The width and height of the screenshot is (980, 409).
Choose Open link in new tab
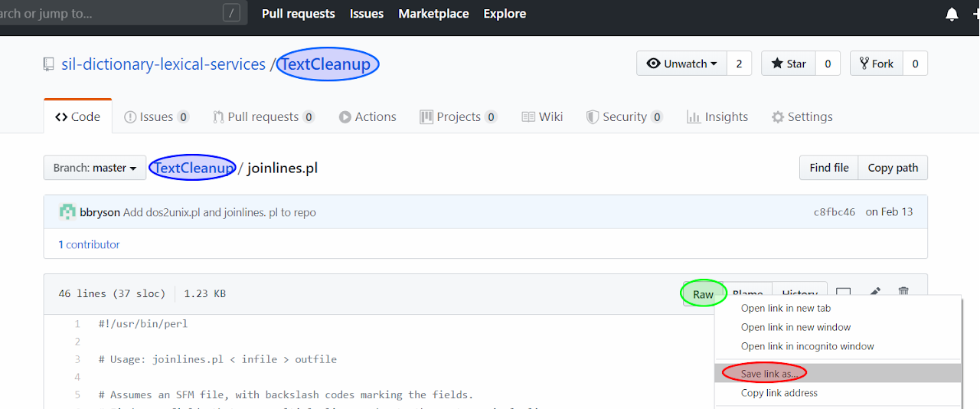(838, 308)
